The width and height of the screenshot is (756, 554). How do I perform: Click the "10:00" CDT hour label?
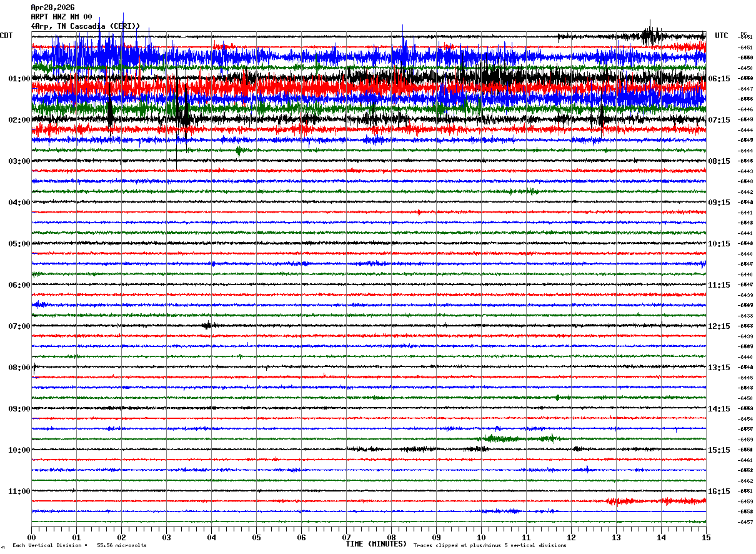tap(19, 450)
